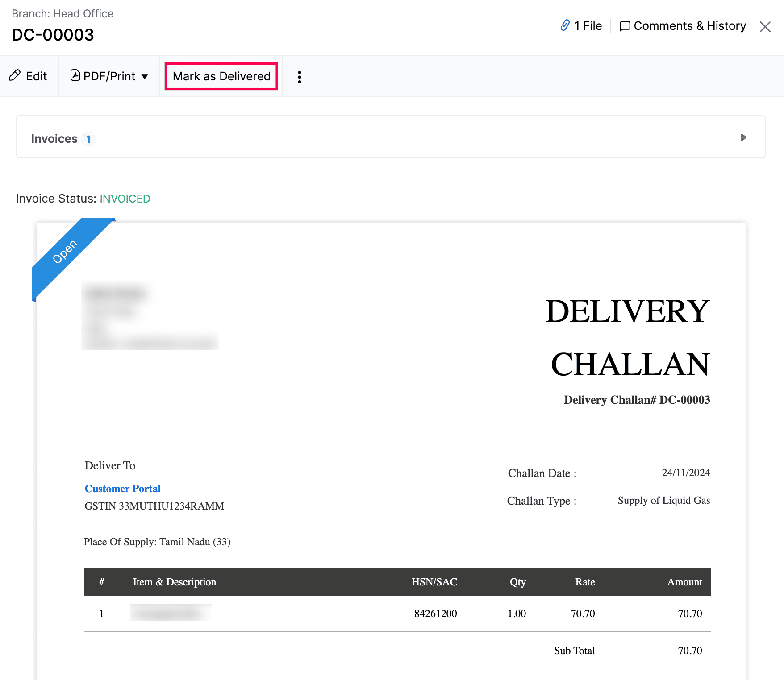784x680 pixels.
Task: Click the GSTIN number under Deliver To
Action: (x=154, y=506)
